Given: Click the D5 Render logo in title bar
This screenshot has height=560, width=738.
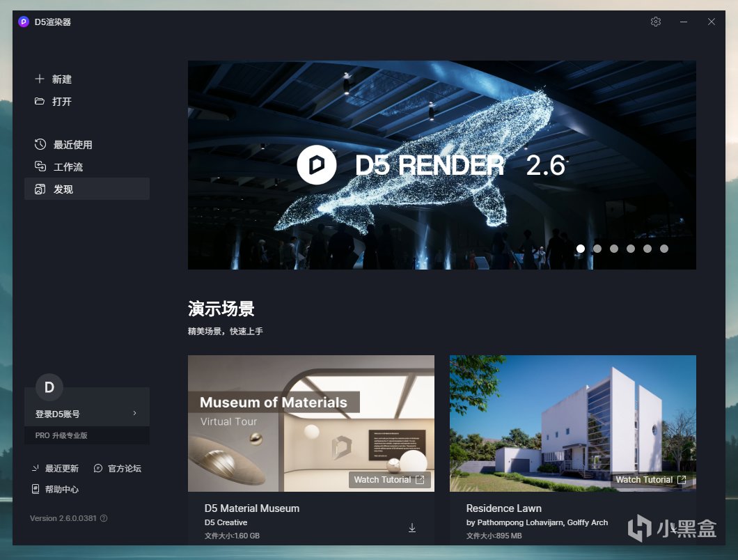Looking at the screenshot, I should (x=24, y=22).
